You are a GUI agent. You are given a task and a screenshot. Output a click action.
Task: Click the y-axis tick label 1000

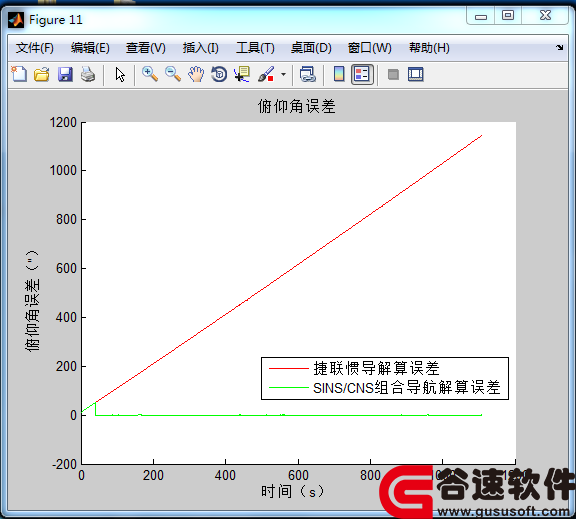click(63, 170)
